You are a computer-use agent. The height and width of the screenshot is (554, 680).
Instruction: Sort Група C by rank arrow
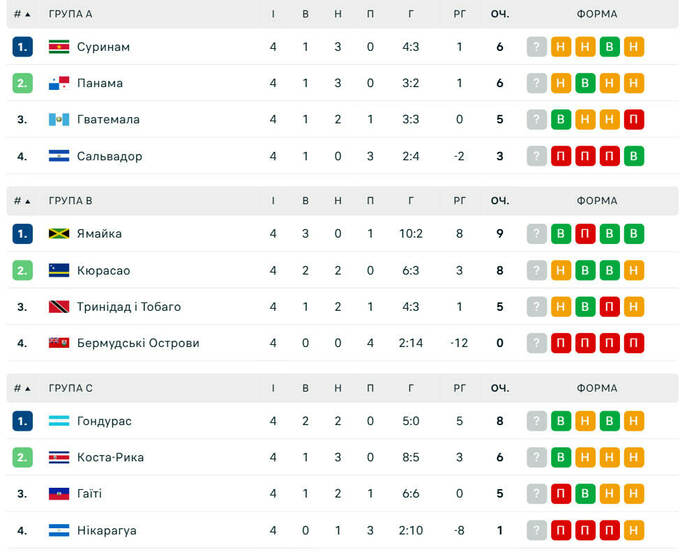pyautogui.click(x=27, y=388)
